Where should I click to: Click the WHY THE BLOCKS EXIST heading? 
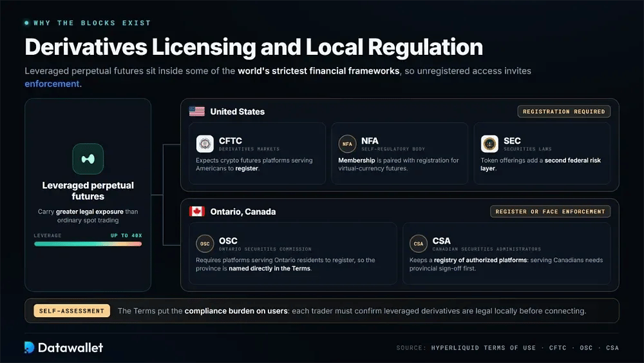92,23
